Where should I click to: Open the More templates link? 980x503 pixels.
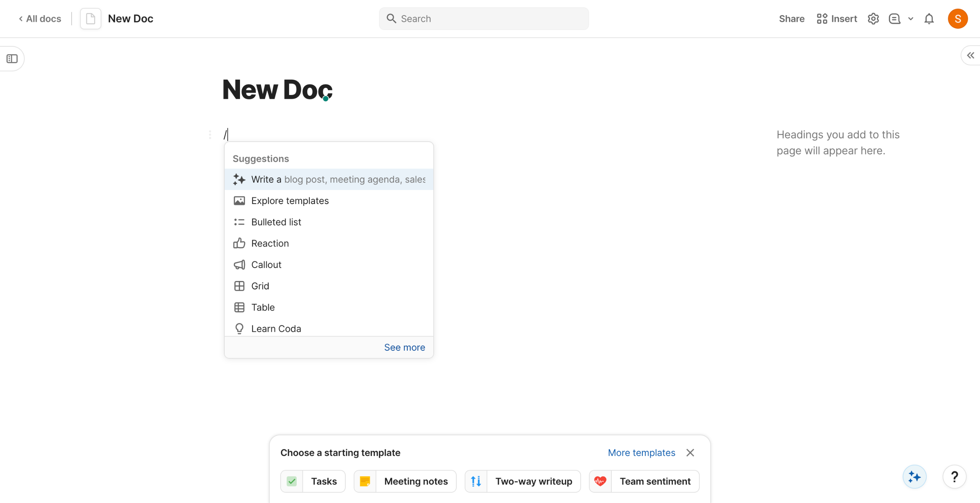click(x=641, y=452)
